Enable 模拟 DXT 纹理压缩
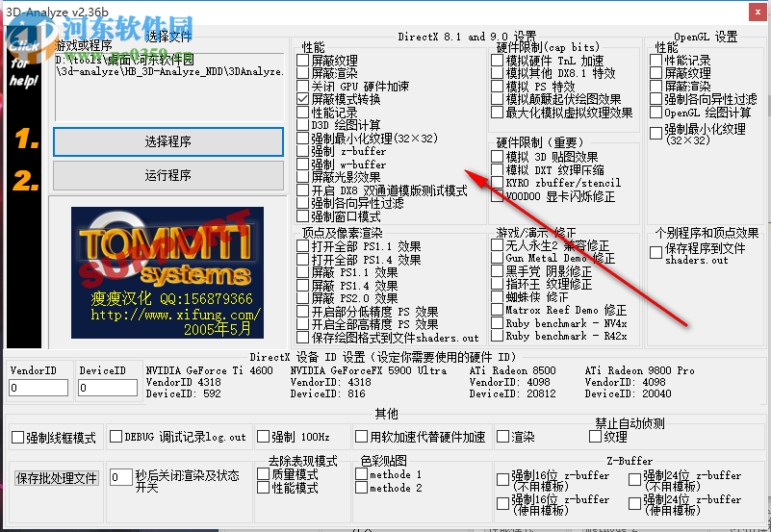The height and width of the screenshot is (532, 771). click(x=497, y=170)
